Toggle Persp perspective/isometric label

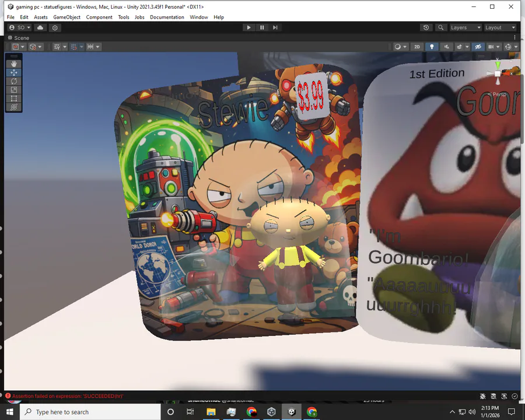(497, 94)
